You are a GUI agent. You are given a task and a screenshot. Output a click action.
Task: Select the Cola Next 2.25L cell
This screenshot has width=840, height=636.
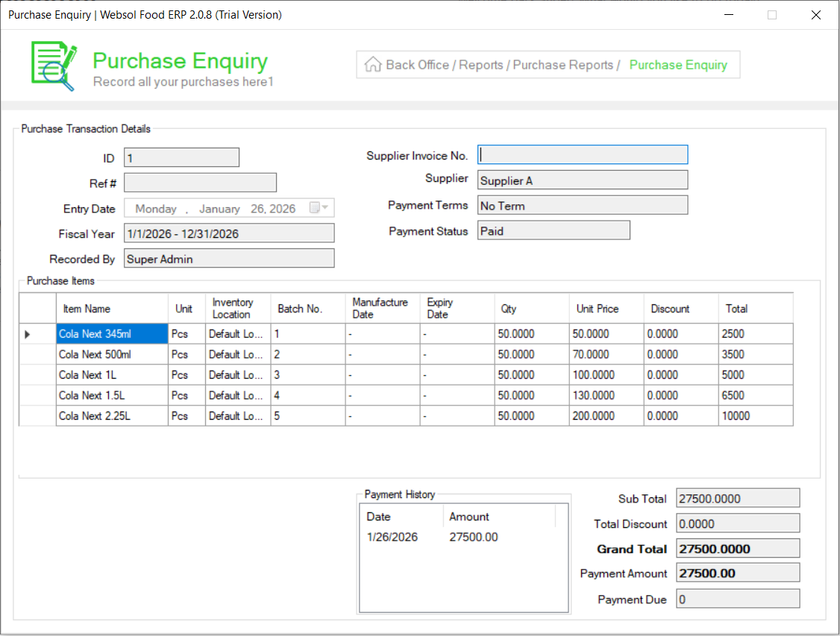click(112, 416)
